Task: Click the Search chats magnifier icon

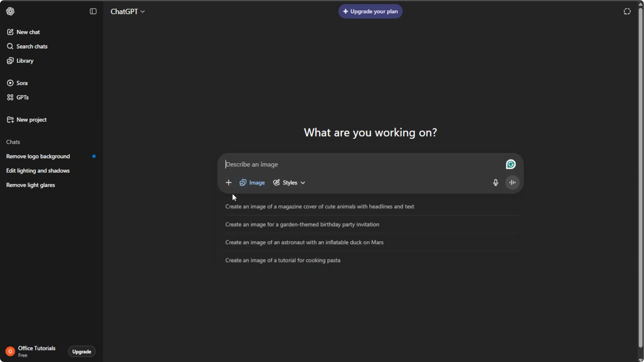Action: 10,46
